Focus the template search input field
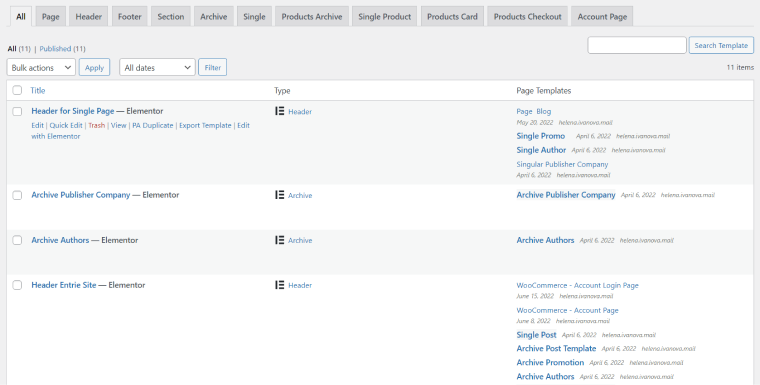The height and width of the screenshot is (385, 760). (637, 45)
